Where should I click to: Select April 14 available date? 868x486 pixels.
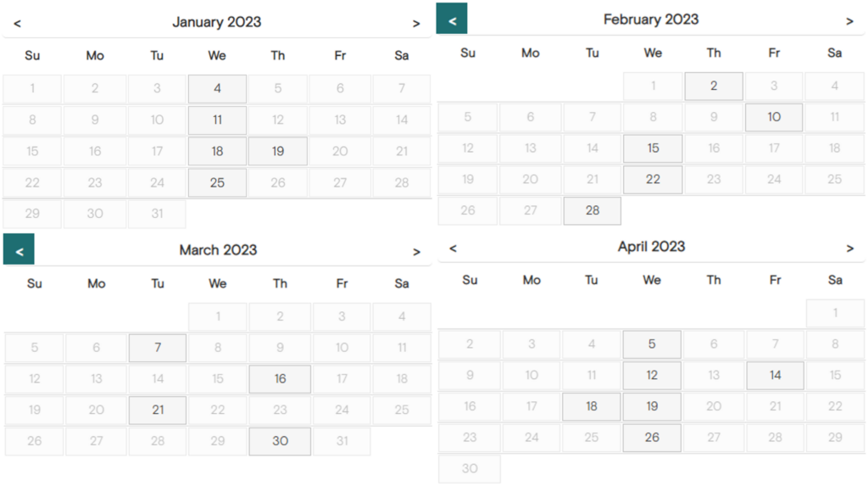tap(775, 375)
